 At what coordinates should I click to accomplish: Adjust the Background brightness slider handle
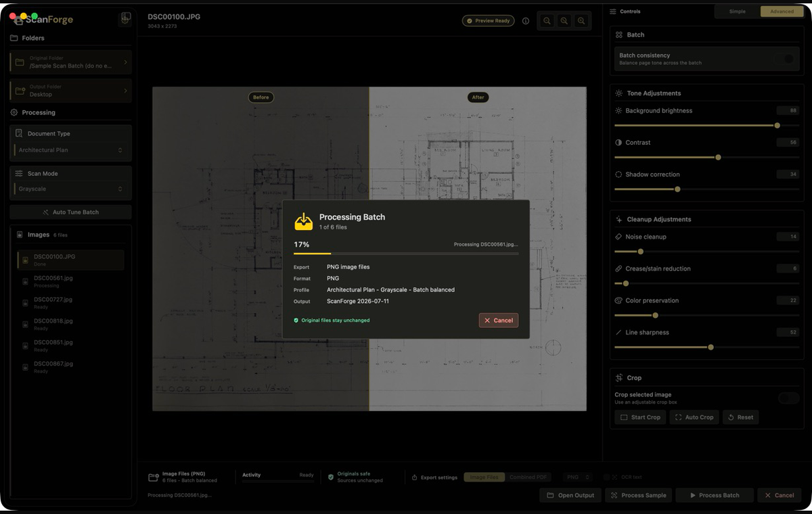777,125
